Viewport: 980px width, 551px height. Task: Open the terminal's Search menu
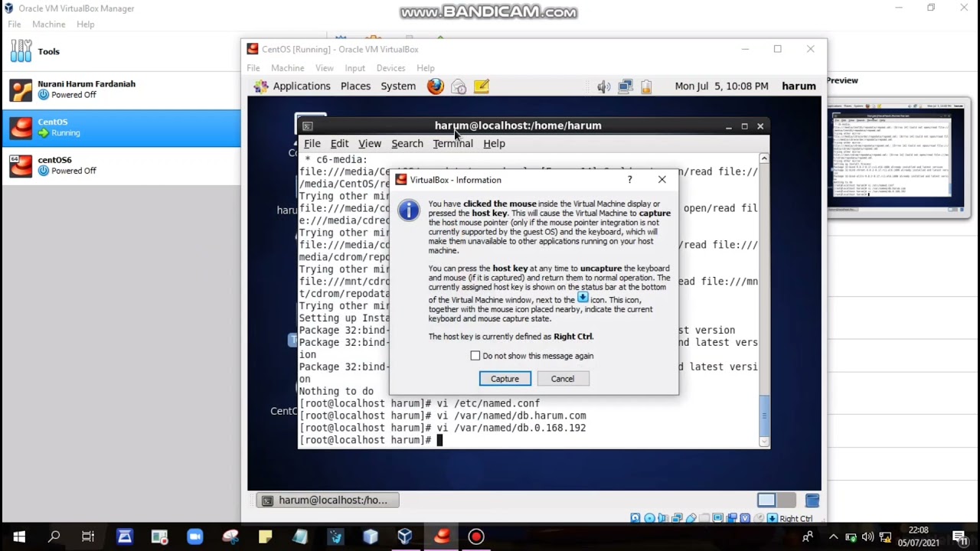point(407,144)
